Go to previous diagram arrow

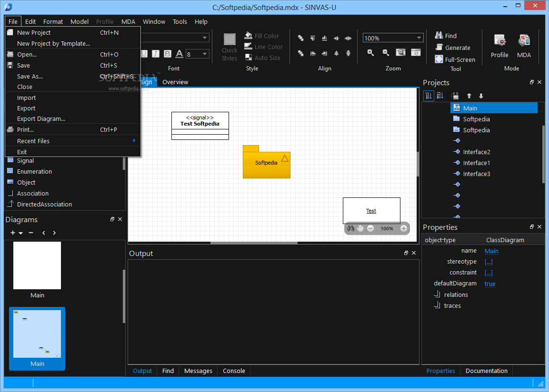[43, 233]
